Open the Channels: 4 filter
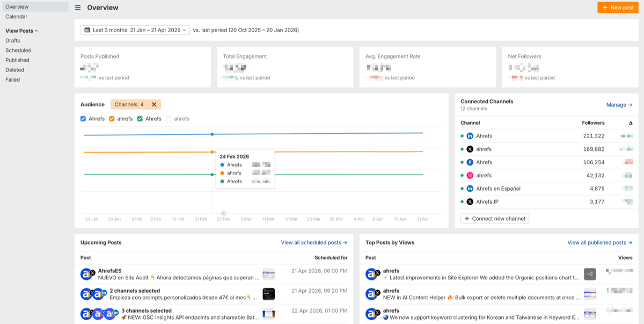Screen dimensions: 644x324 [129, 105]
